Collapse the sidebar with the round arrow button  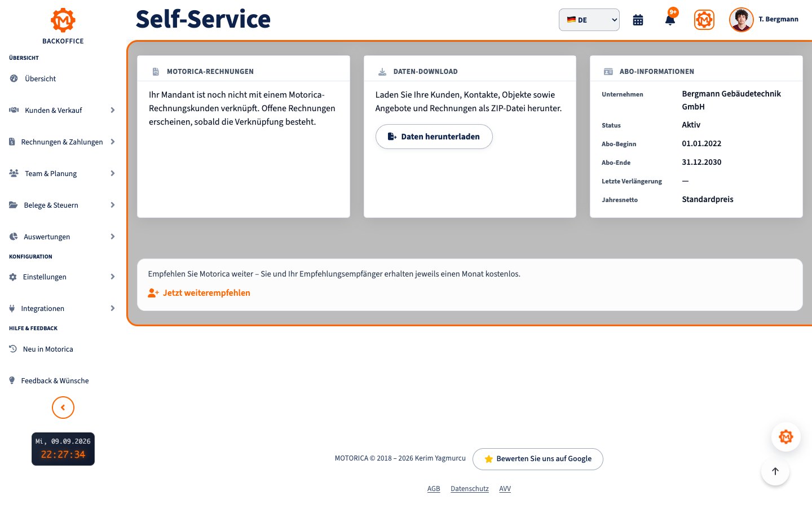[x=63, y=408]
